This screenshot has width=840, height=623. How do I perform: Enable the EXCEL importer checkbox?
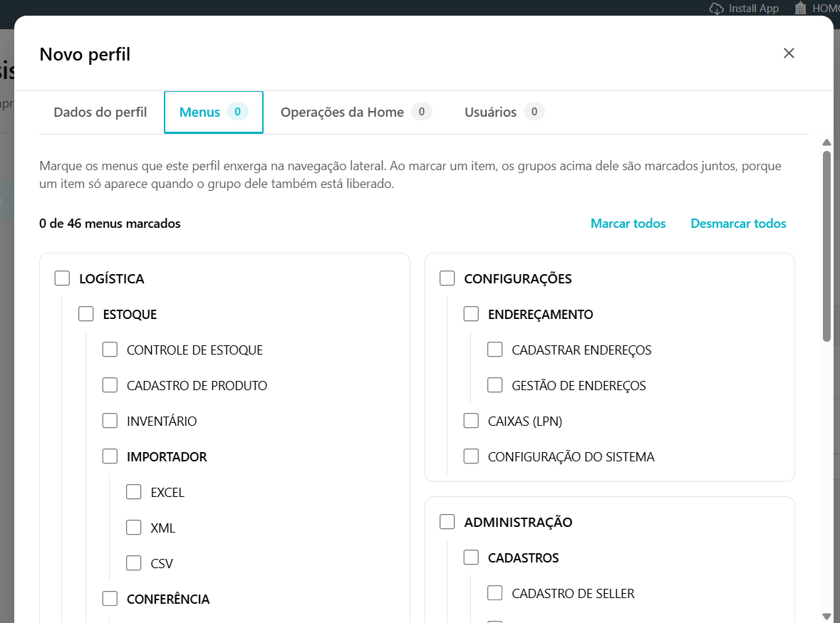[x=133, y=492]
